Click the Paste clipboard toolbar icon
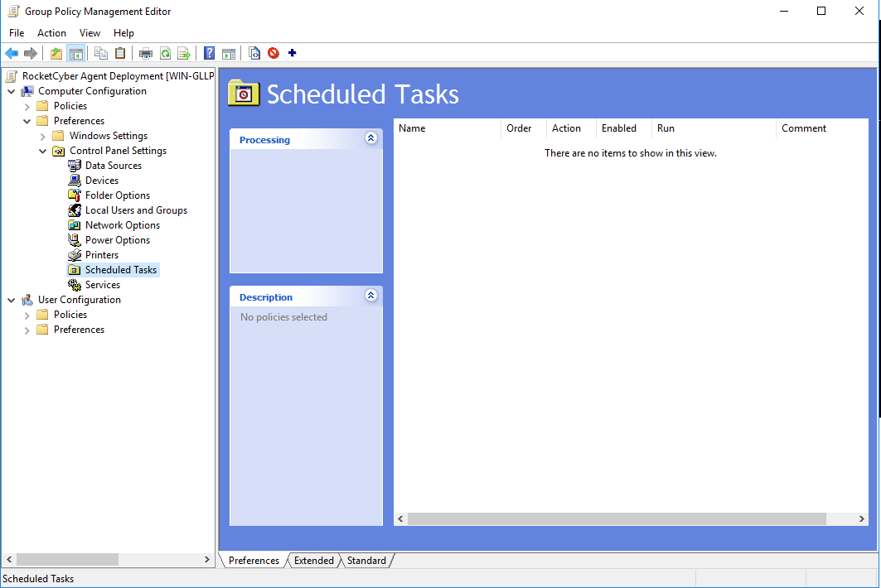Image resolution: width=881 pixels, height=588 pixels. (x=120, y=53)
